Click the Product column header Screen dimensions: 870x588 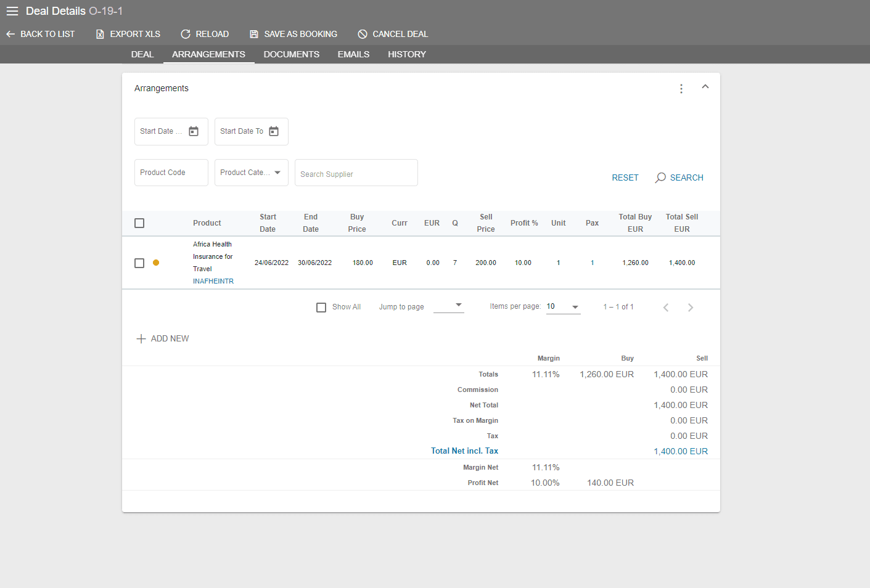coord(207,223)
